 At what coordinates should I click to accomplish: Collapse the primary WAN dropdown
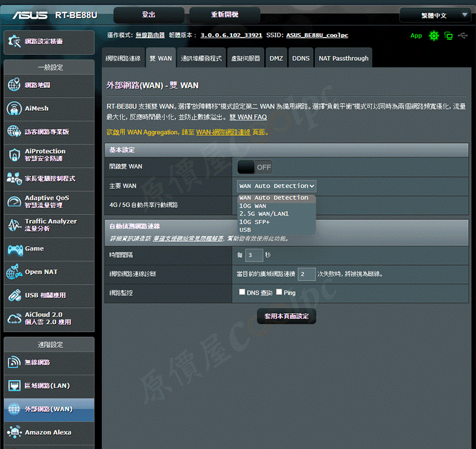click(276, 186)
